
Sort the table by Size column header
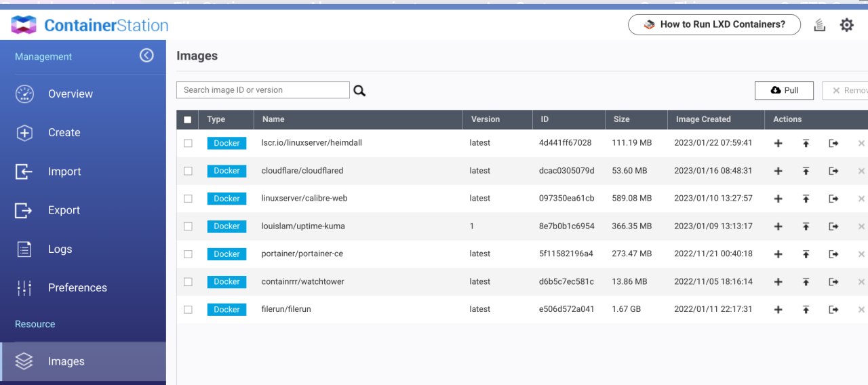(x=621, y=119)
